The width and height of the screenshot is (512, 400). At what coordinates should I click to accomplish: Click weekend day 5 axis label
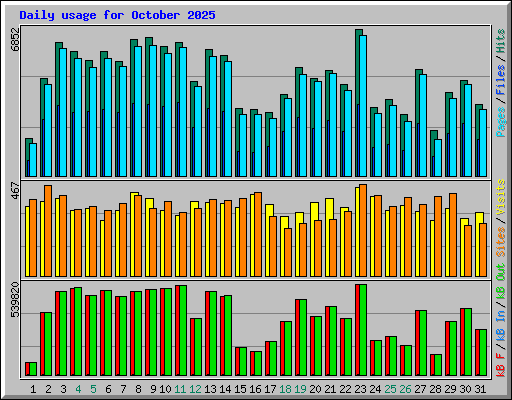click(93, 389)
